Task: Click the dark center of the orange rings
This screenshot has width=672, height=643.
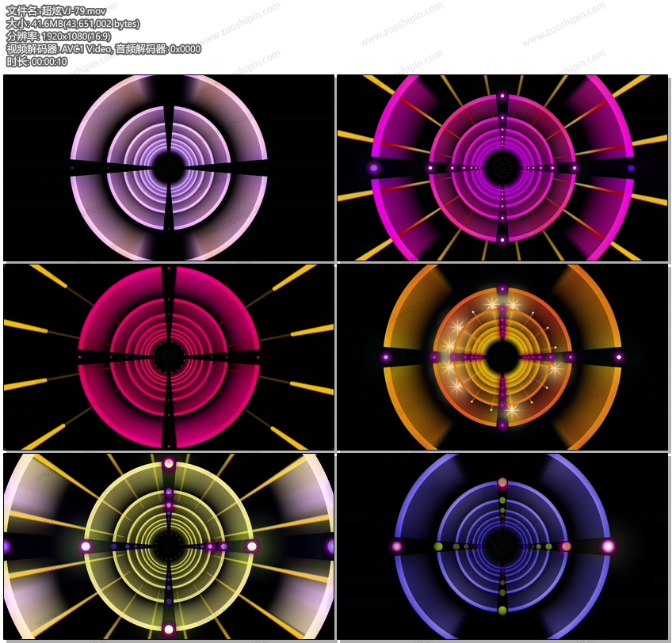Action: [502, 357]
